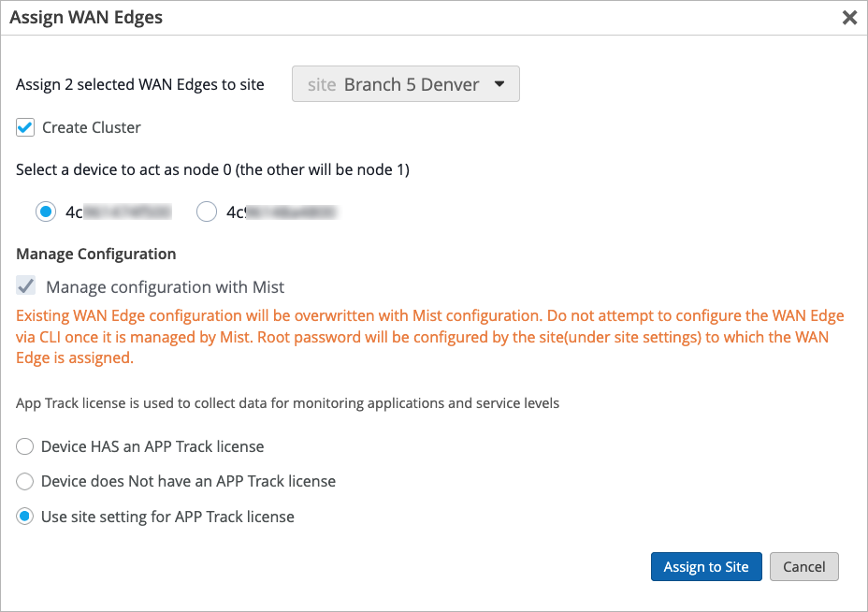
Task: Click the Create Cluster label text
Action: pos(92,127)
